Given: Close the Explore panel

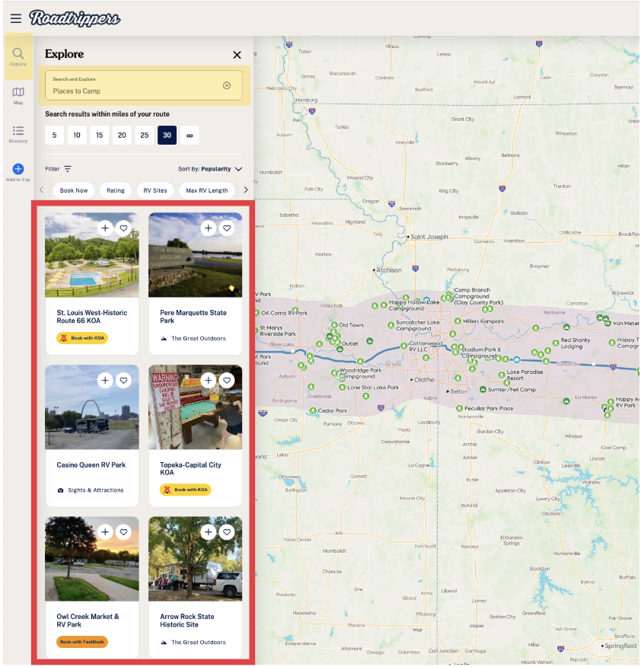Looking at the screenshot, I should (237, 55).
